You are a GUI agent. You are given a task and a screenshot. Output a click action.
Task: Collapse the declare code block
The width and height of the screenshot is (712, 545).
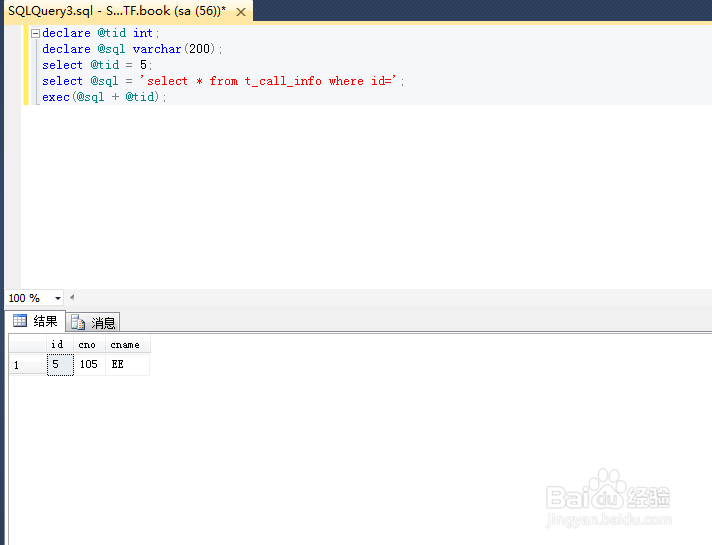[x=35, y=33]
